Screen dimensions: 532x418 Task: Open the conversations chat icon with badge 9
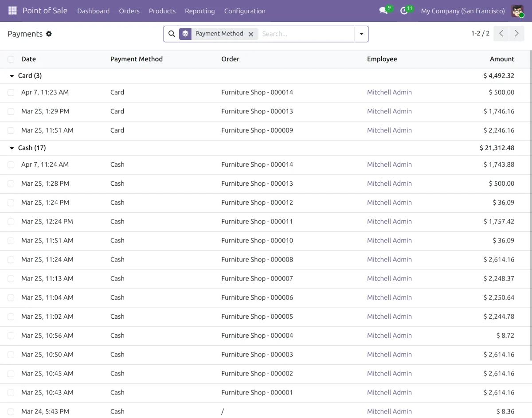click(383, 11)
